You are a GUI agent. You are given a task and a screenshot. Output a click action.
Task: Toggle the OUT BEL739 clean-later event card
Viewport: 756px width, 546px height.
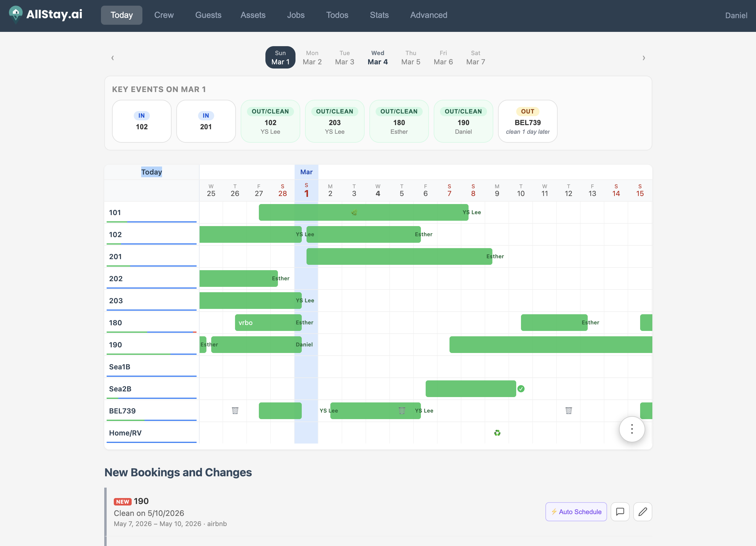click(x=527, y=121)
